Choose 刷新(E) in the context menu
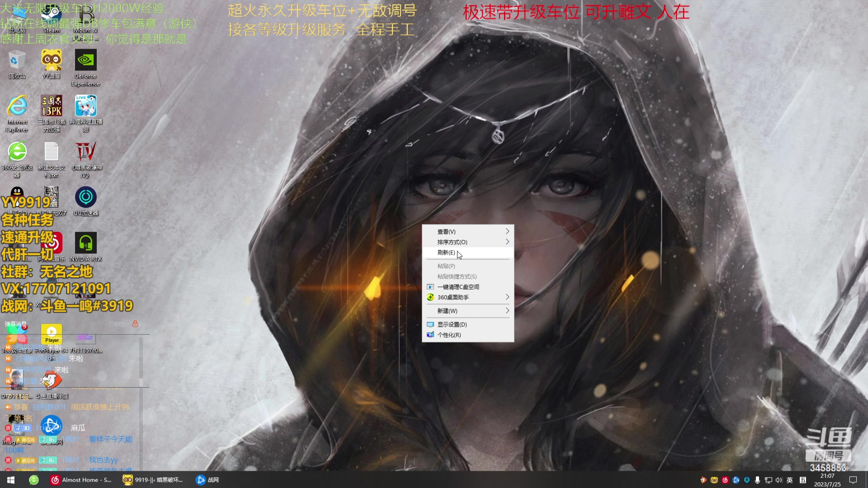The width and height of the screenshot is (868, 488). (468, 252)
